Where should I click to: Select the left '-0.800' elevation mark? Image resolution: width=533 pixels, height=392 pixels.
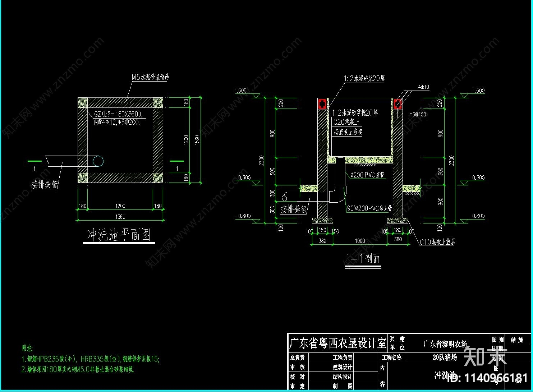click(x=243, y=216)
